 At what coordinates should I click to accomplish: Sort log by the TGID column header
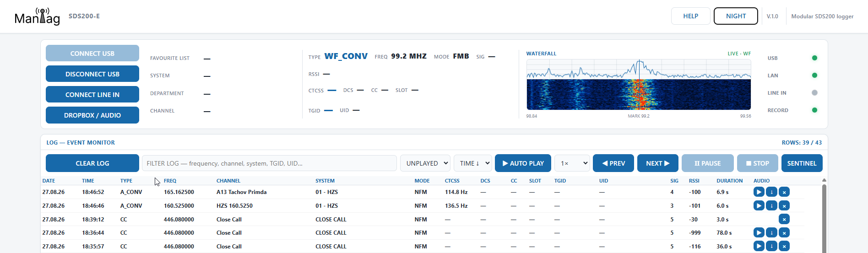coord(560,181)
